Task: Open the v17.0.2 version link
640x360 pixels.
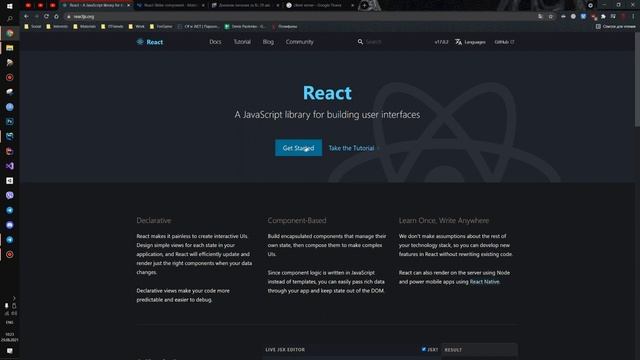Action: (441, 42)
